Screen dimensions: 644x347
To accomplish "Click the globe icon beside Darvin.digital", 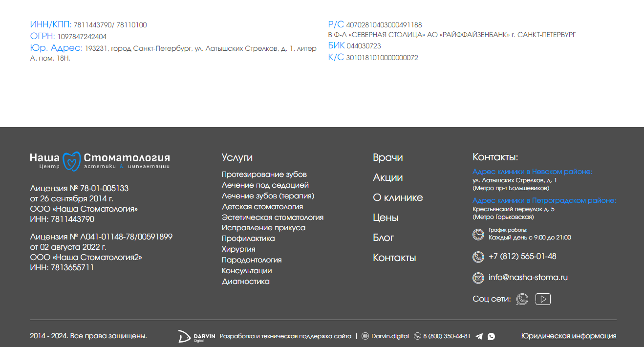I will click(x=365, y=336).
